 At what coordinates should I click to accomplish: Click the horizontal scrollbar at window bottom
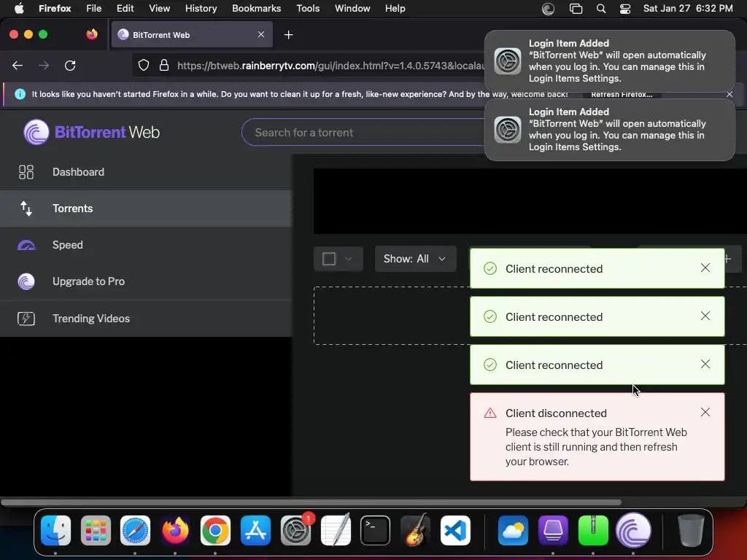[311, 502]
